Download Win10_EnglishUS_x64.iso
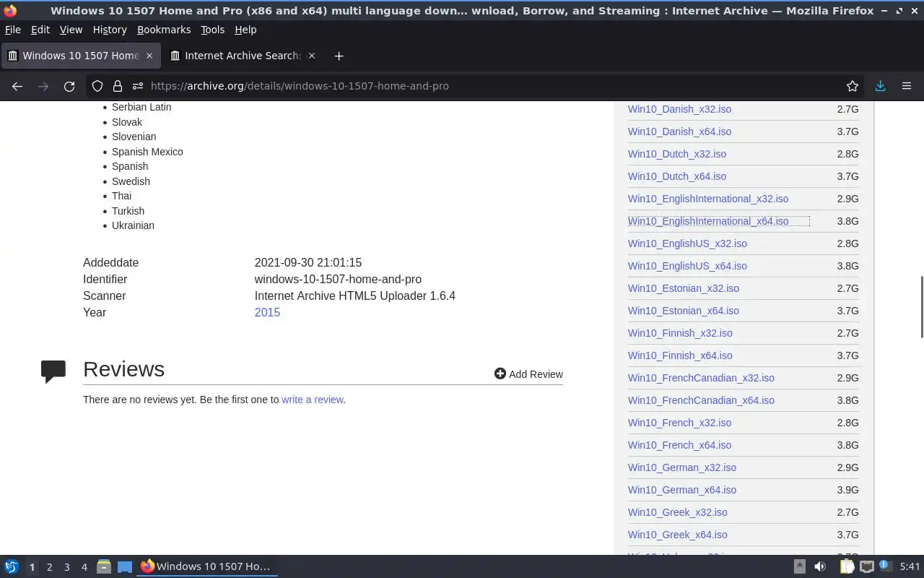Image resolution: width=924 pixels, height=578 pixels. 687,266
